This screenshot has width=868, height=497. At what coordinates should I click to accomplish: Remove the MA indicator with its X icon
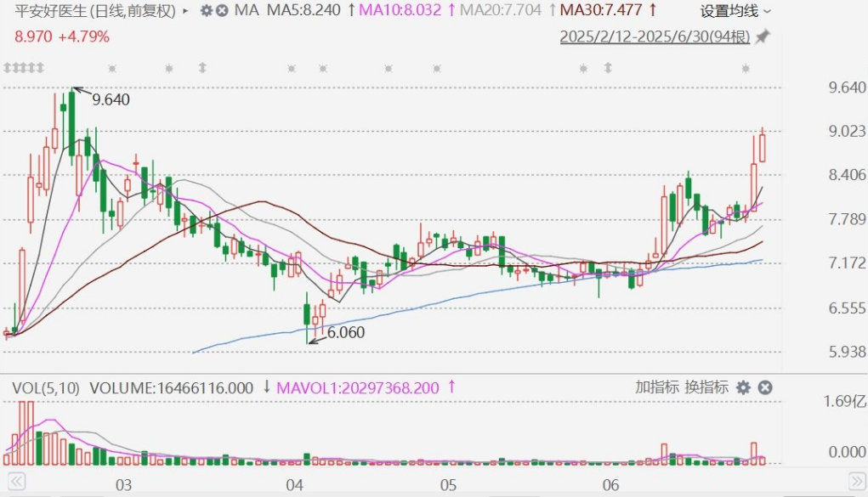point(222,11)
